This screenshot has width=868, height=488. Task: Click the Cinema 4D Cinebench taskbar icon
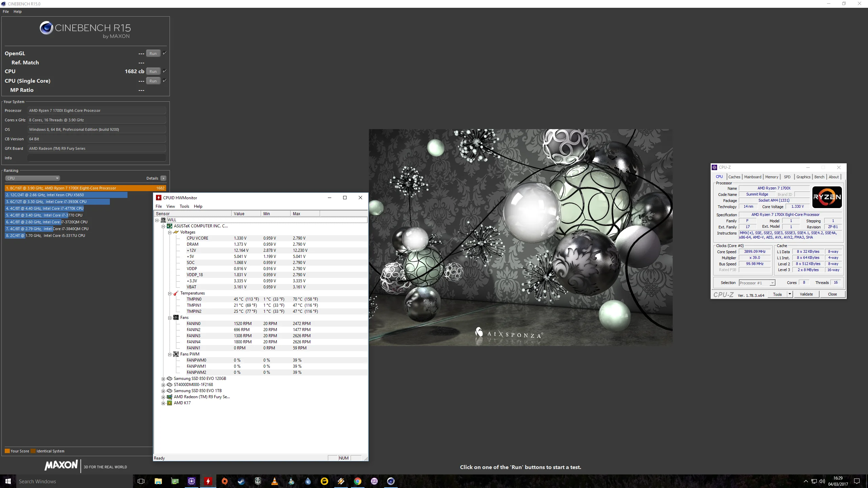pos(391,481)
